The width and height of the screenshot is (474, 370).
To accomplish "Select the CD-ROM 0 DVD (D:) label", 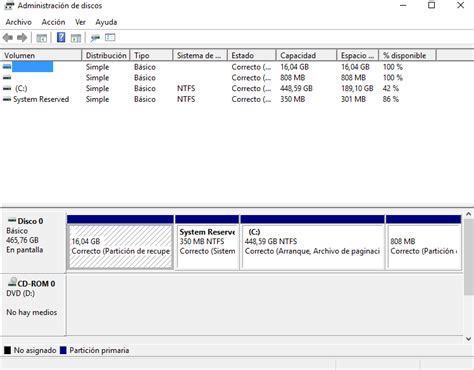I will coord(33,304).
